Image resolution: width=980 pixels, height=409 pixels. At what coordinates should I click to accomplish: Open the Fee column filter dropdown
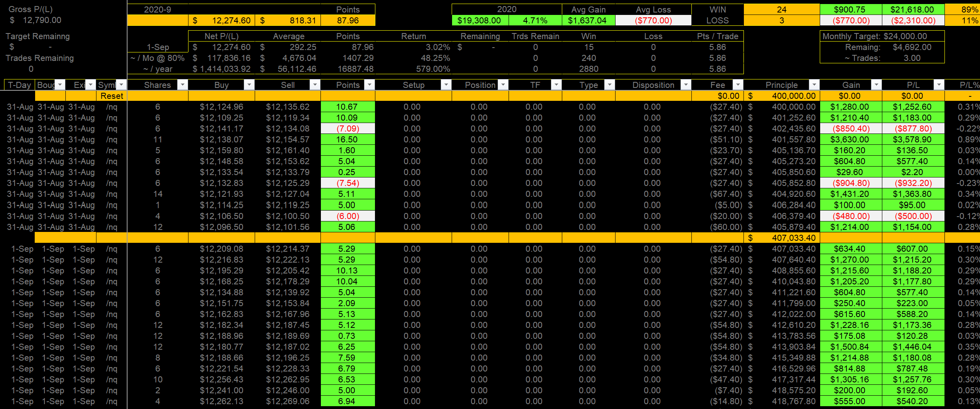[x=738, y=85]
